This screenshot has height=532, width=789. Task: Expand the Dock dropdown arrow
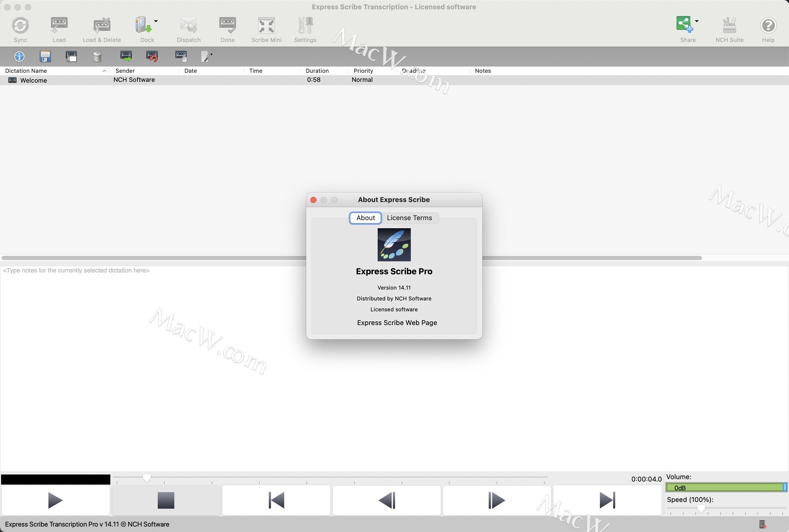click(x=156, y=21)
